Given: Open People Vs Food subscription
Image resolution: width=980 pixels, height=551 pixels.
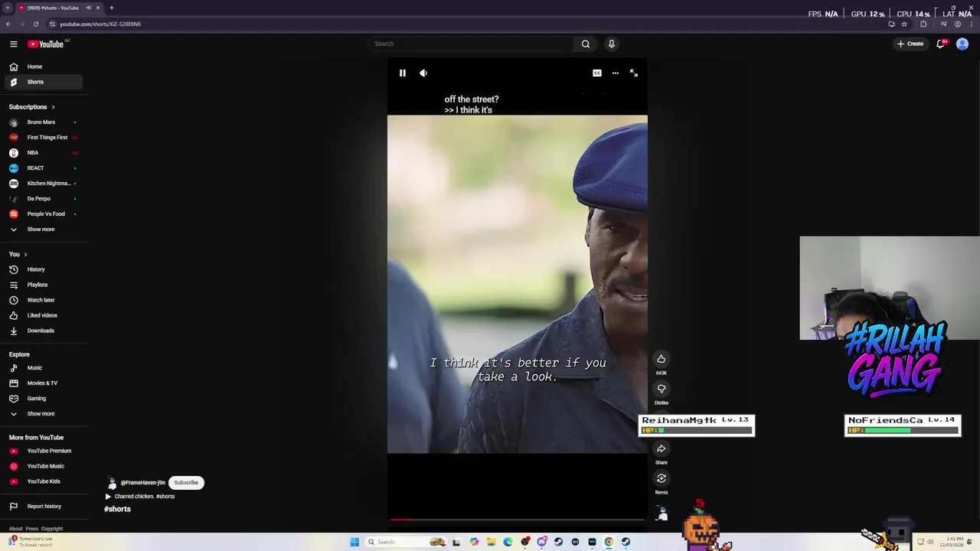Looking at the screenshot, I should (x=44, y=214).
